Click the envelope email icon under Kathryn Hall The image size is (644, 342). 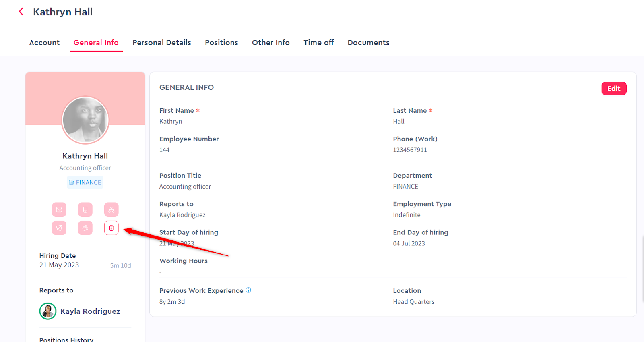[x=59, y=209]
